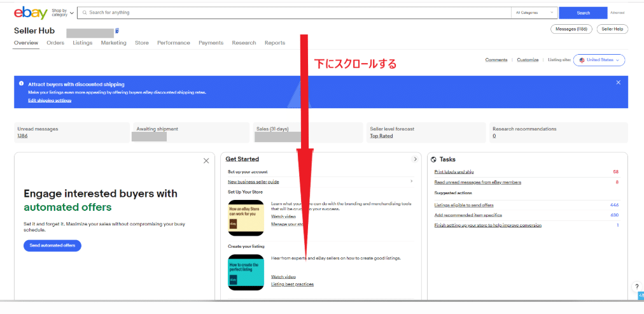644x314 pixels.
Task: Click the info icon in blue banner
Action: pyautogui.click(x=22, y=83)
